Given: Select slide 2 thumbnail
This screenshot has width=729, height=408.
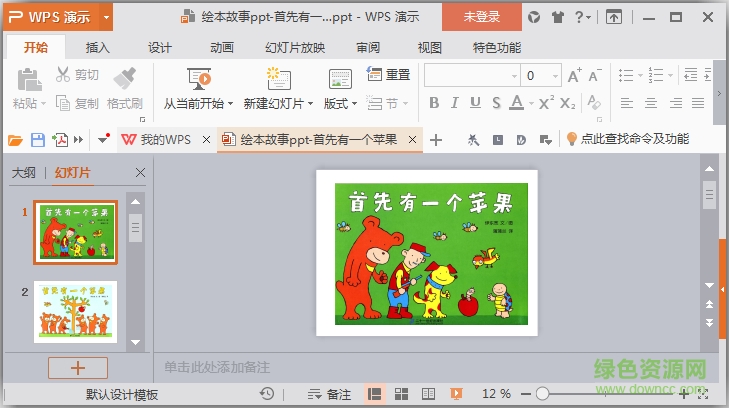Looking at the screenshot, I should click(x=75, y=312).
